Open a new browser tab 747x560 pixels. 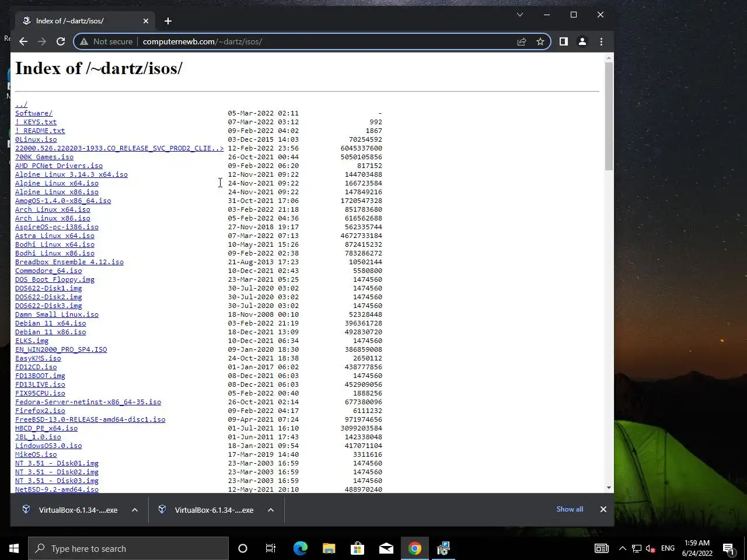tap(168, 21)
